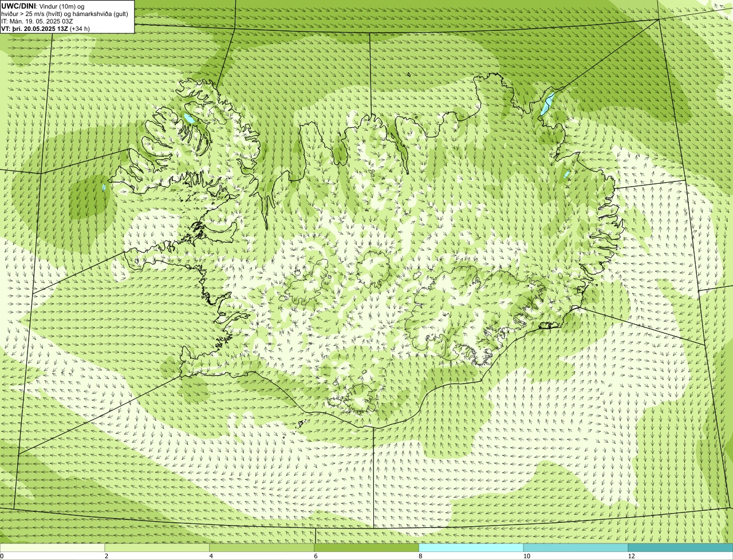The image size is (733, 560).
Task: Click the "IT: Mán. 19. 05. 2025 03Z" line
Action: [37, 21]
